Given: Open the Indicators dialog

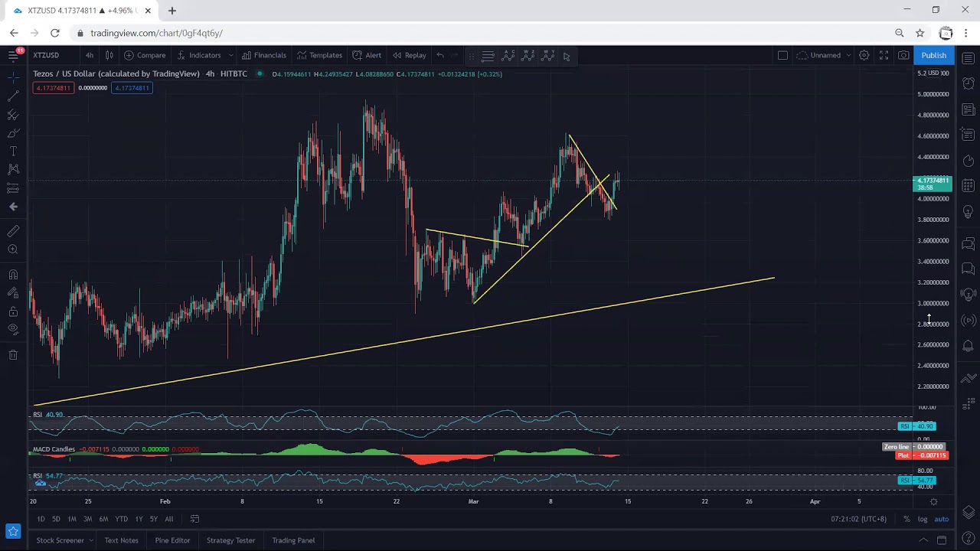Looking at the screenshot, I should [x=199, y=55].
